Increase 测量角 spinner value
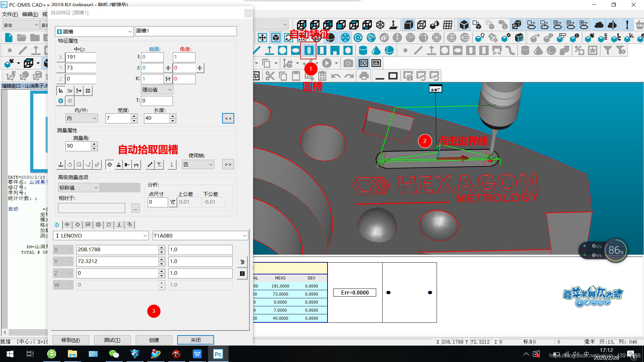The image size is (644, 362). (x=94, y=144)
